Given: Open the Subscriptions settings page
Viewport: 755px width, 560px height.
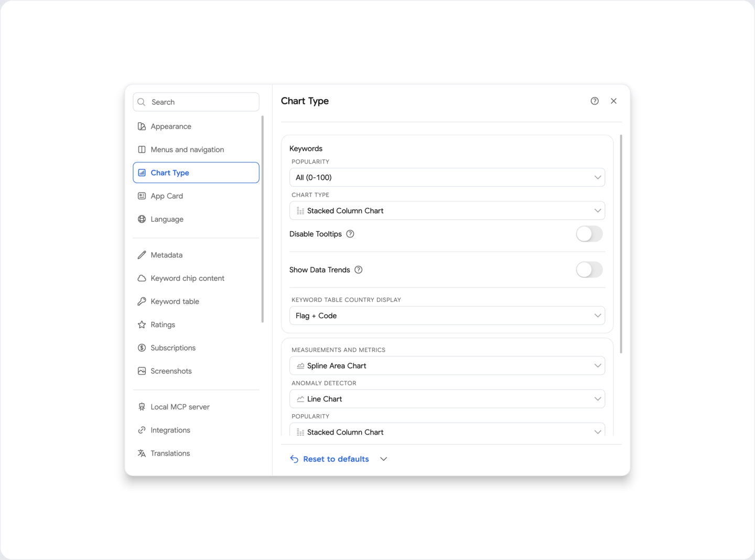Looking at the screenshot, I should pyautogui.click(x=196, y=348).
